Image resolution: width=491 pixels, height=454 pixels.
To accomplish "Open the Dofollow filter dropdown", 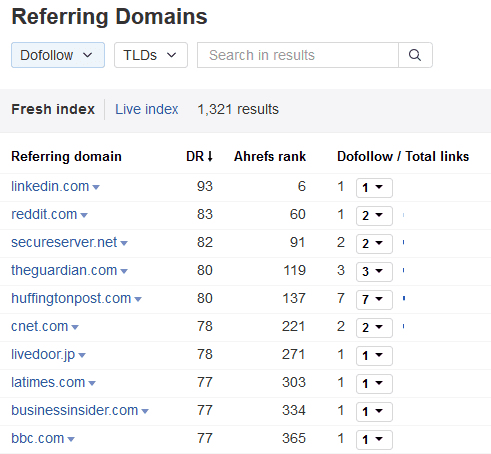I will tap(58, 55).
